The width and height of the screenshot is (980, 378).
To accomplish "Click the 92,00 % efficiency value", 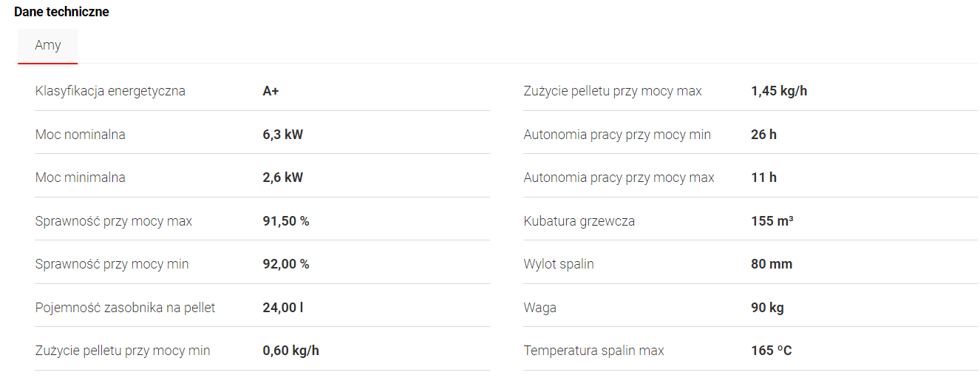I will (285, 264).
